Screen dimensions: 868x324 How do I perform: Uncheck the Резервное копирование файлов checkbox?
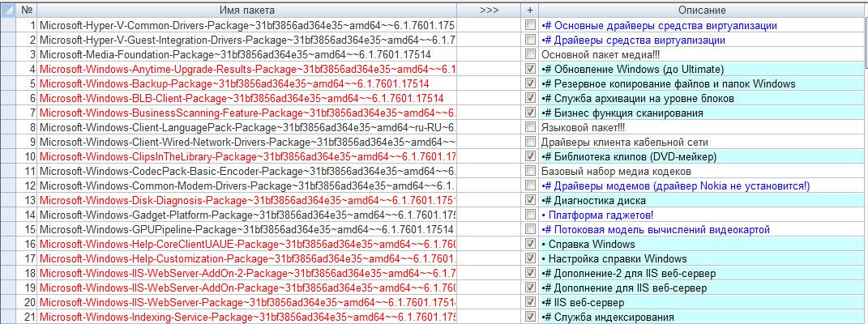(x=530, y=84)
